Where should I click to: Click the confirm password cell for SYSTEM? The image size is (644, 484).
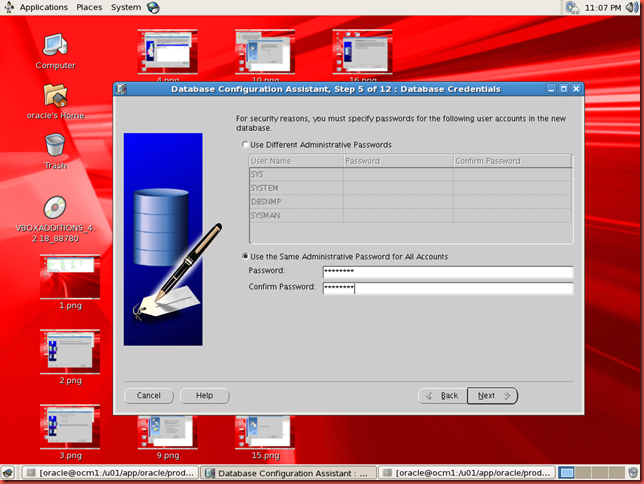point(513,188)
